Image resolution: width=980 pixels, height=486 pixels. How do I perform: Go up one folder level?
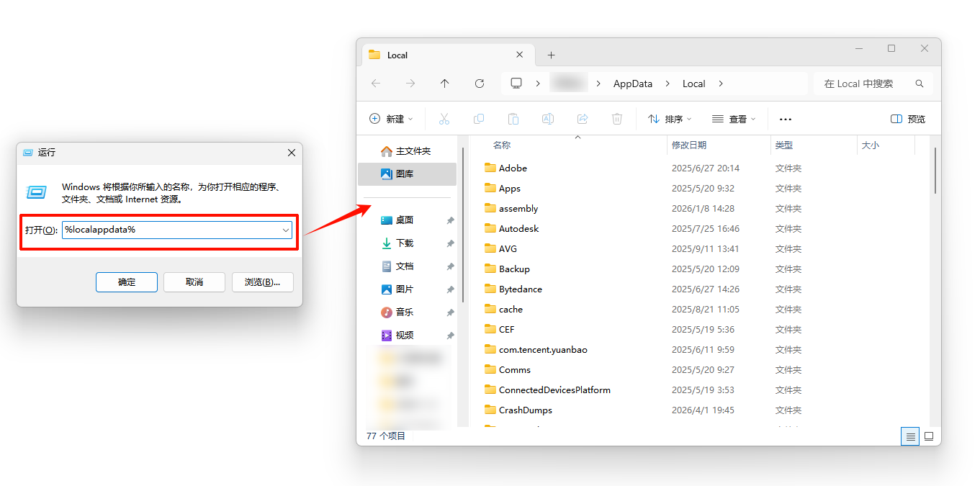tap(445, 84)
